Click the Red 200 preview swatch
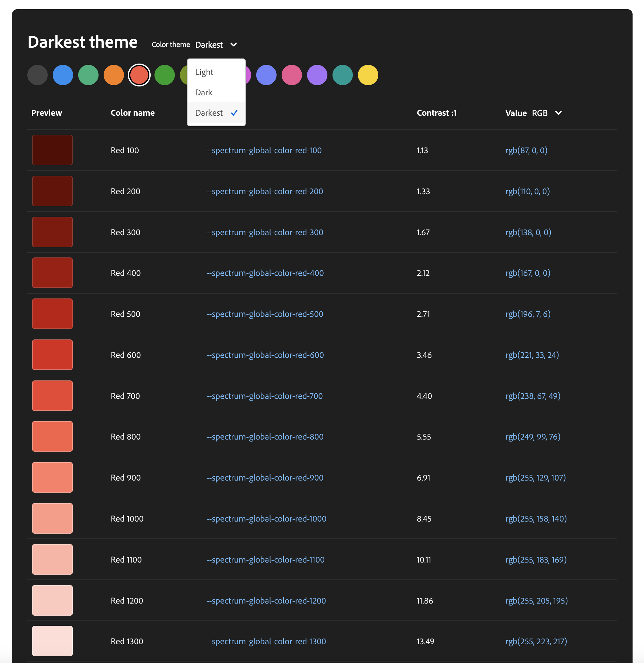This screenshot has width=644, height=663. pyautogui.click(x=52, y=191)
